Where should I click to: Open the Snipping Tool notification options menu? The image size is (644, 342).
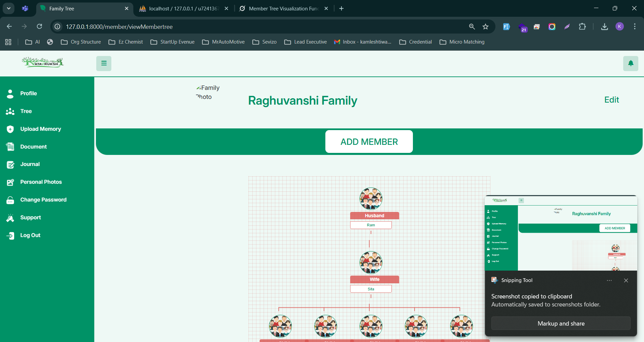click(x=609, y=281)
